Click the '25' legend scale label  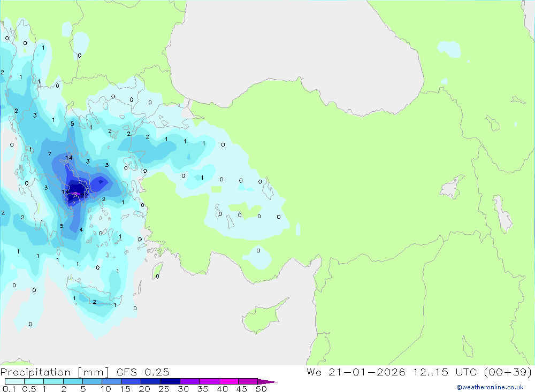click(164, 389)
